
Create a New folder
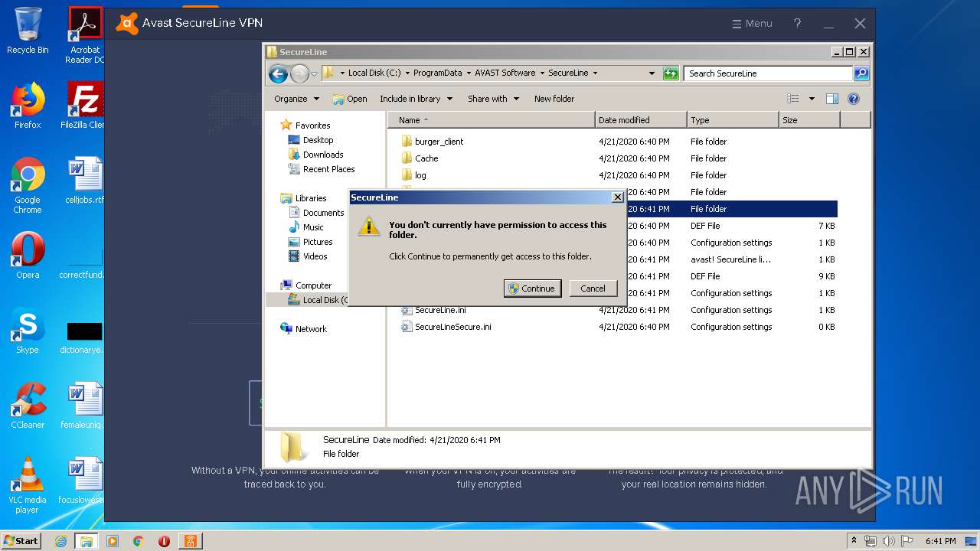coord(554,99)
